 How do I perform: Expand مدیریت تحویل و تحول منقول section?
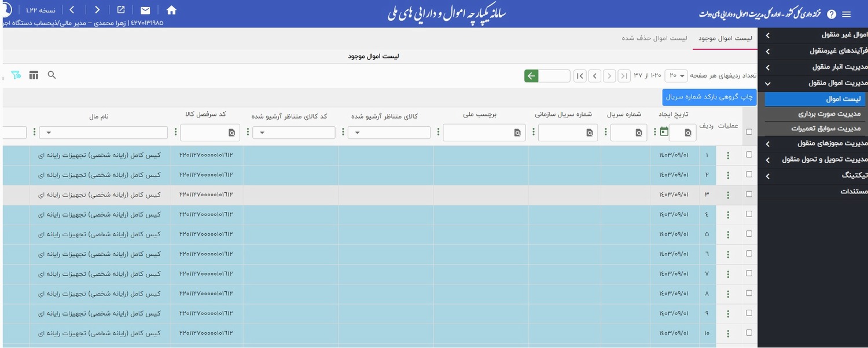pyautogui.click(x=812, y=159)
